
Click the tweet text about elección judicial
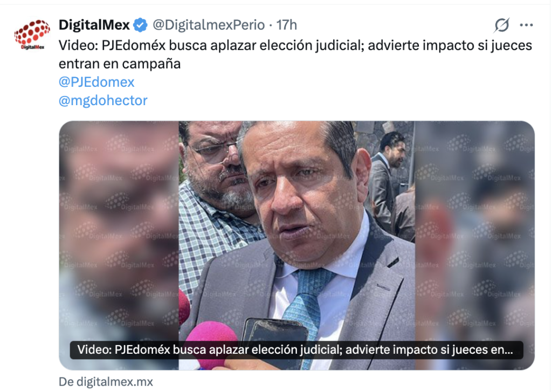pos(295,54)
